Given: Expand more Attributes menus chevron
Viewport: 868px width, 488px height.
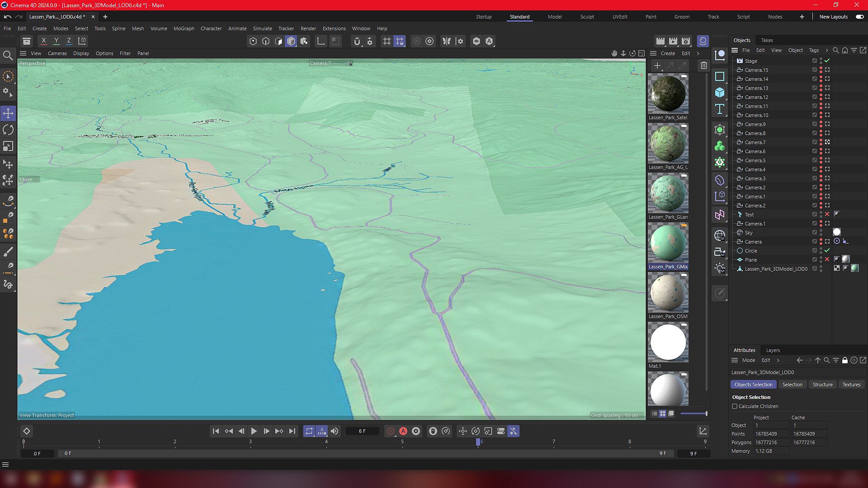Looking at the screenshot, I should (778, 360).
